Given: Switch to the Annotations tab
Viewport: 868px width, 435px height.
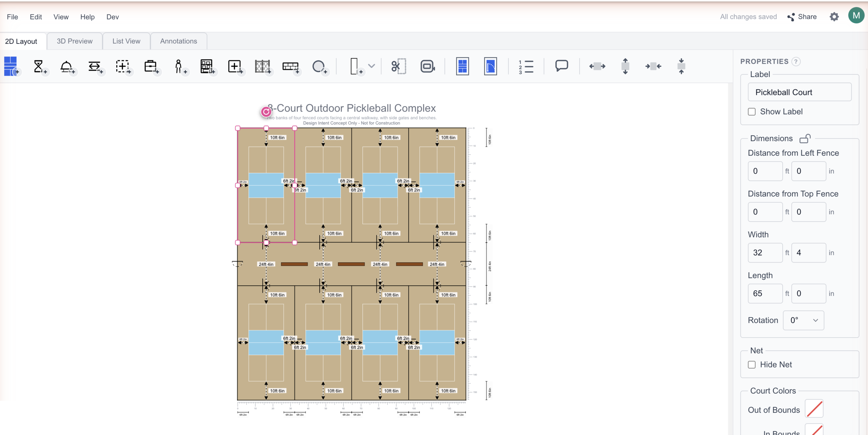Looking at the screenshot, I should (x=178, y=41).
